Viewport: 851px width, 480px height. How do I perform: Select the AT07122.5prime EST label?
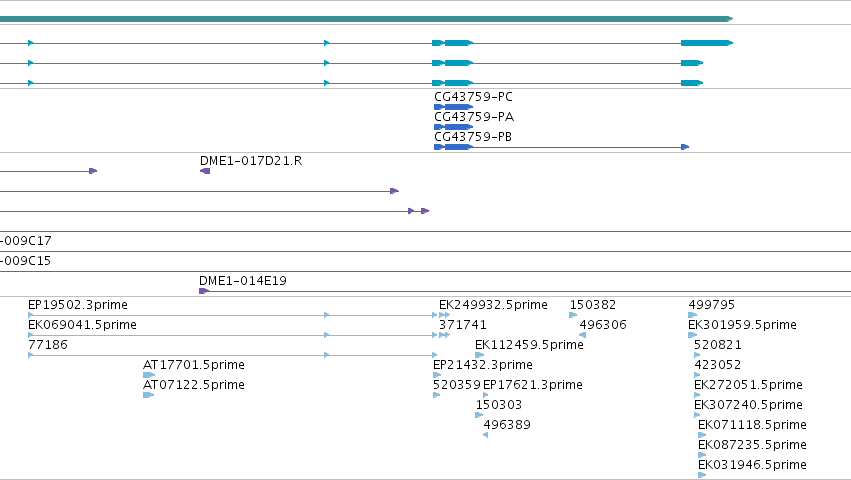point(194,385)
